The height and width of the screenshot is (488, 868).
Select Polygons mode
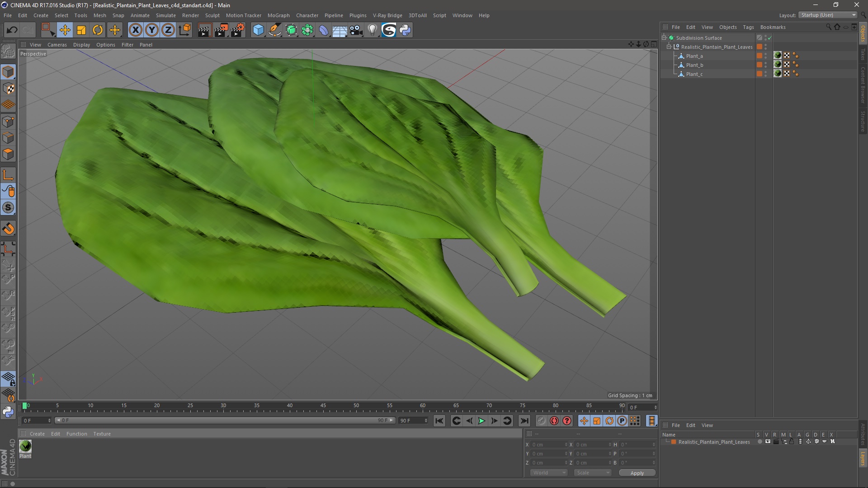pos(8,154)
